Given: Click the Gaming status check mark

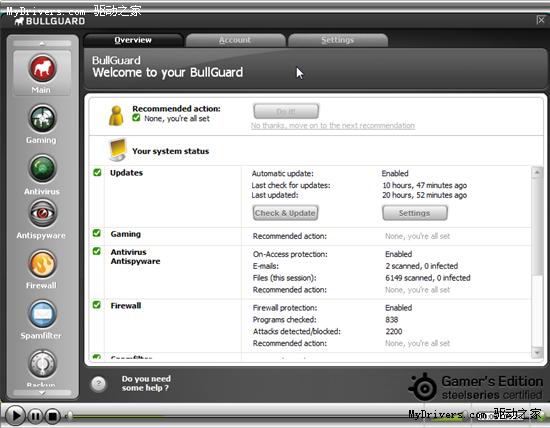Looking at the screenshot, I should click(97, 233).
